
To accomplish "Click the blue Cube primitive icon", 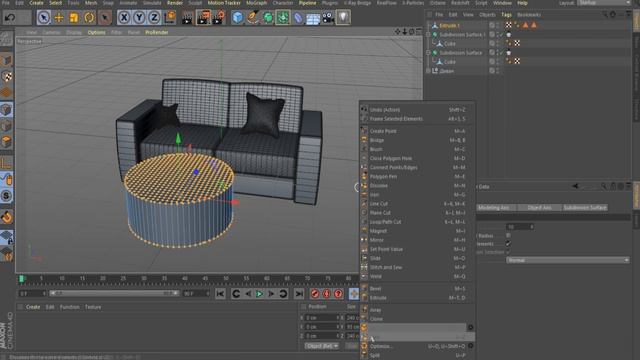I will [x=238, y=18].
